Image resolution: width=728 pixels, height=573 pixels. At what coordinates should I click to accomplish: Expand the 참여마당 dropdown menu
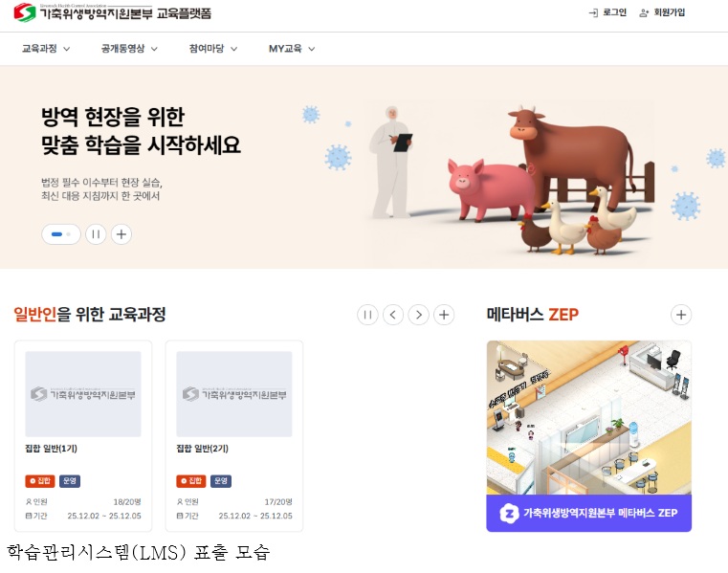pos(213,48)
